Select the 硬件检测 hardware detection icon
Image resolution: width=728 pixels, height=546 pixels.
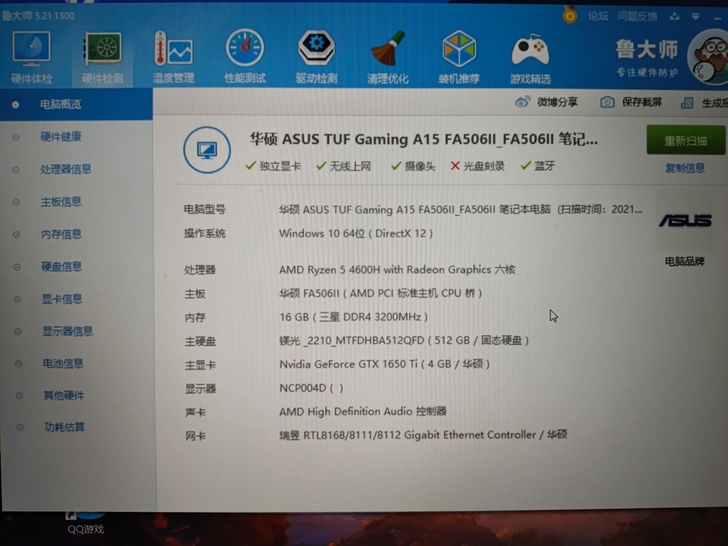coord(103,58)
